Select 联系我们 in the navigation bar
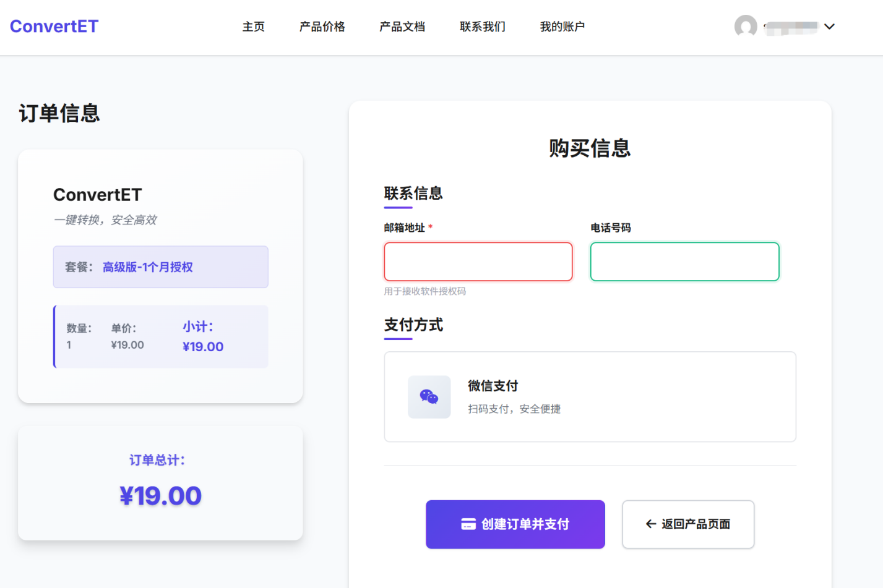This screenshot has width=883, height=588. click(x=483, y=27)
